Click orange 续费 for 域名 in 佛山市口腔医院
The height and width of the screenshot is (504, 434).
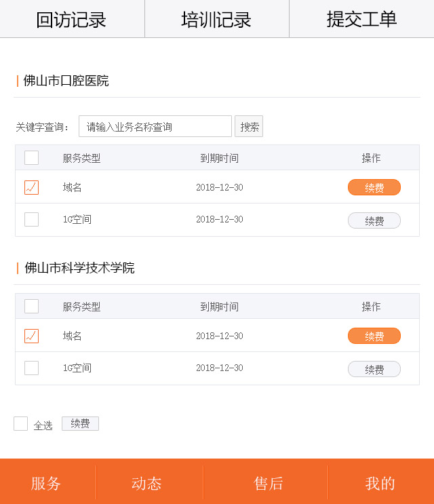point(374,187)
